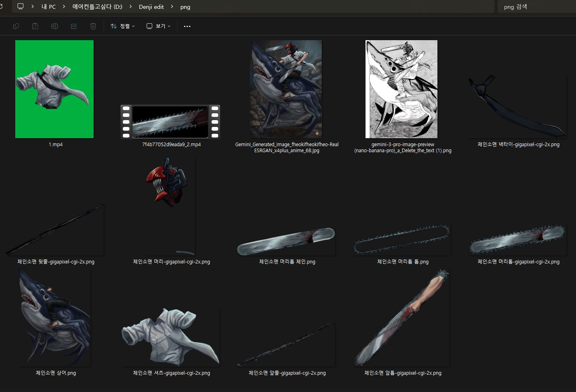The height and width of the screenshot is (392, 576).
Task: Select the 체인소맨 머리 chainsaw head thumbnail
Action: point(170,206)
